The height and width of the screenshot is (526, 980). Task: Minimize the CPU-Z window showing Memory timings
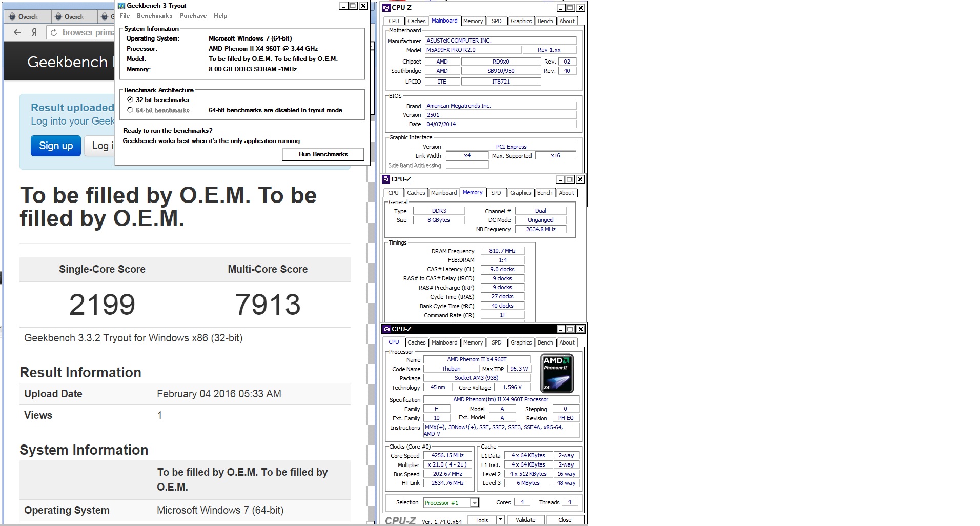point(560,179)
